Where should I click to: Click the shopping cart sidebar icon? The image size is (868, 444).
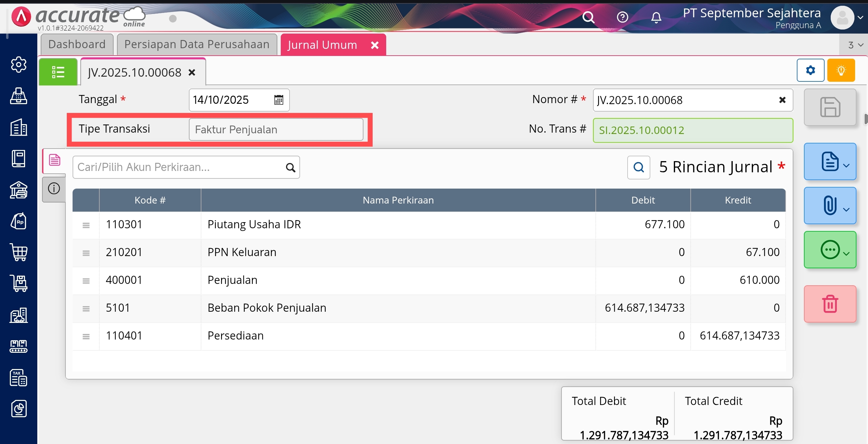point(19,252)
